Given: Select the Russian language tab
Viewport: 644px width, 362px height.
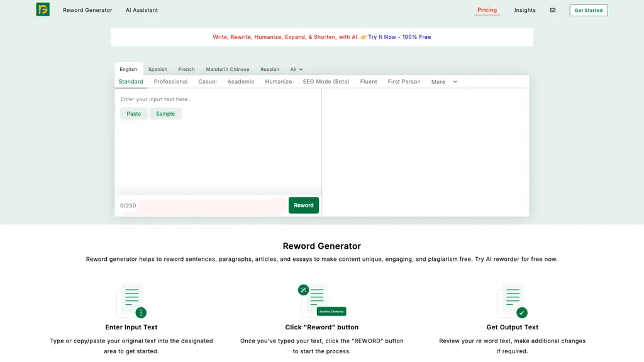Looking at the screenshot, I should click(x=270, y=69).
